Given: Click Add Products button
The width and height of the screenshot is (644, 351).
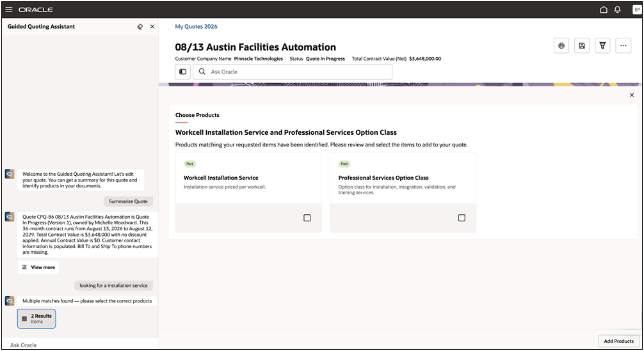Looking at the screenshot, I should click(x=618, y=341).
